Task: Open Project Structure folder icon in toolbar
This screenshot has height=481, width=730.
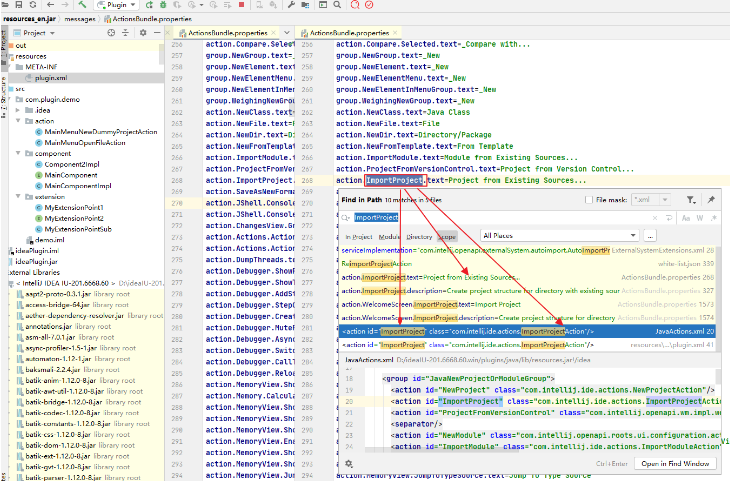Action: coord(305,5)
